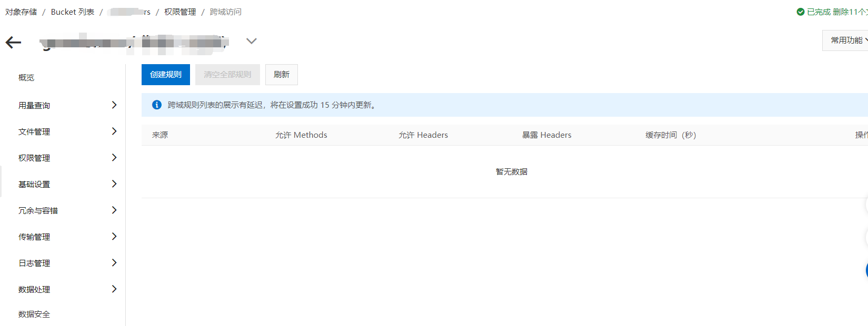
Task: Expand the 冗余与容错 chevron arrow
Action: (x=114, y=210)
